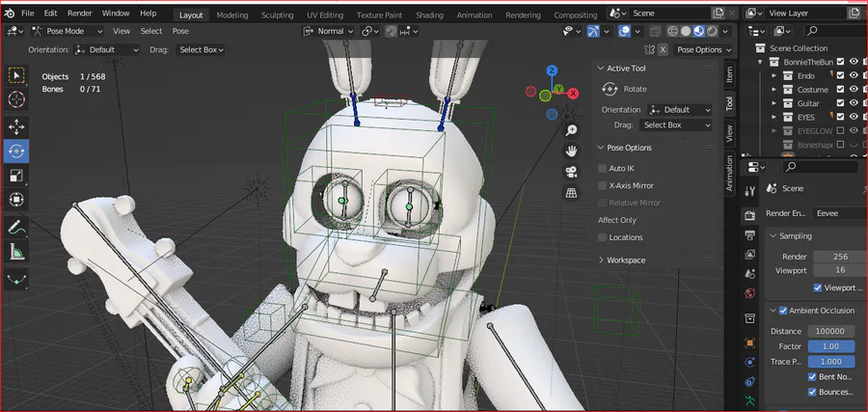Uncheck the Bounces Approximation checkbox
Screen dimensions: 868x412
coord(812,392)
